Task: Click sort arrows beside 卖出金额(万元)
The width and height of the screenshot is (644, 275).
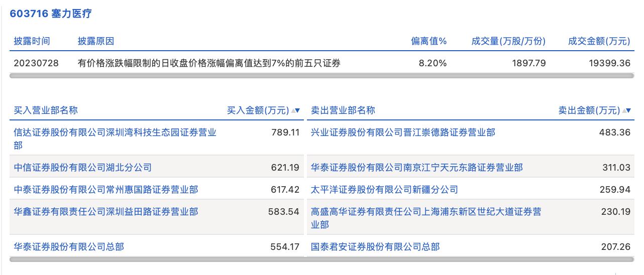Action: (626, 110)
